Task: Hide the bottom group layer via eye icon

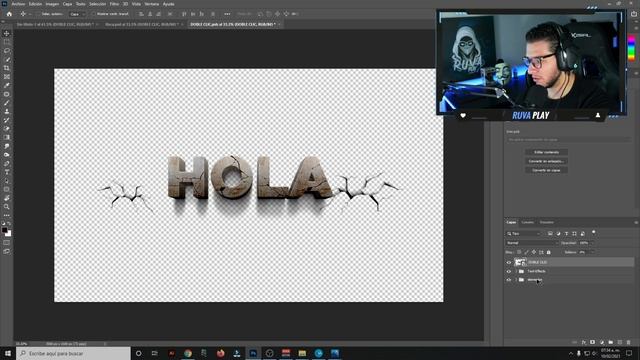Action: pos(509,280)
